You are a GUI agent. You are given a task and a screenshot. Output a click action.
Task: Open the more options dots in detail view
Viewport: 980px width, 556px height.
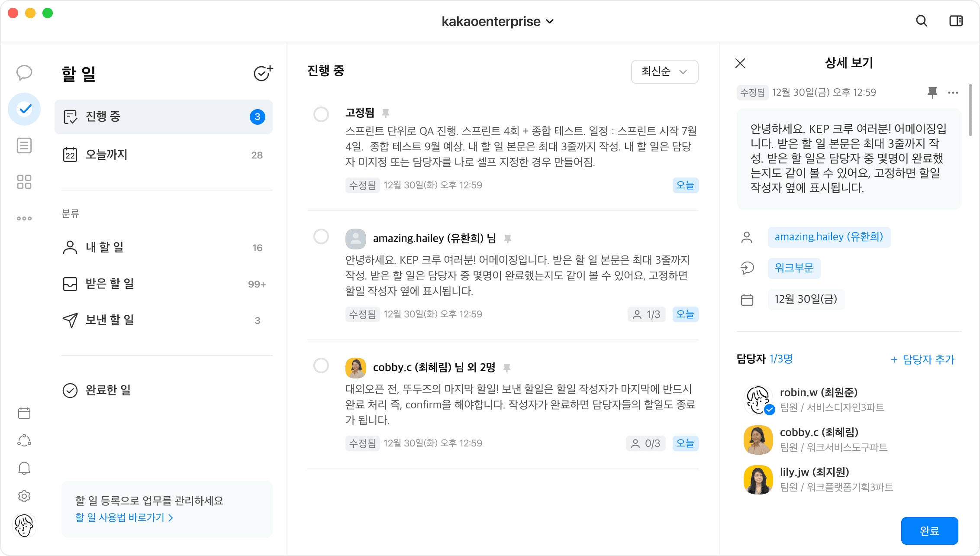tap(953, 92)
